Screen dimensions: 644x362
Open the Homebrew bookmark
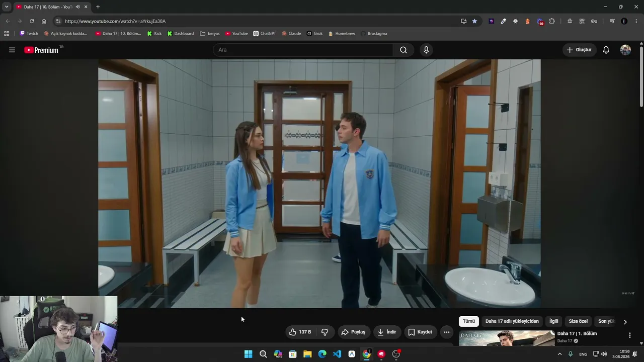[x=342, y=34]
